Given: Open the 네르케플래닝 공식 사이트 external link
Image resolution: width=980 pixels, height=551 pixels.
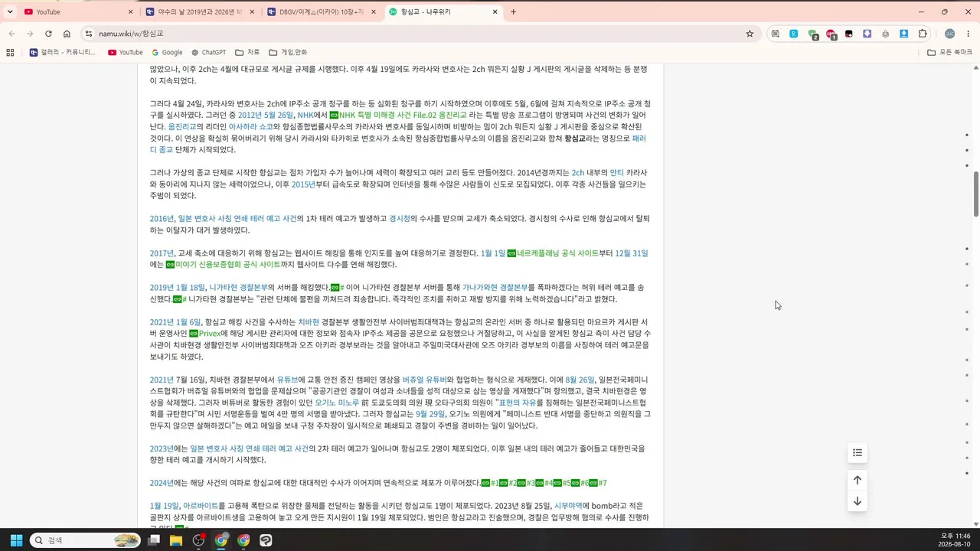Looking at the screenshot, I should [553, 253].
